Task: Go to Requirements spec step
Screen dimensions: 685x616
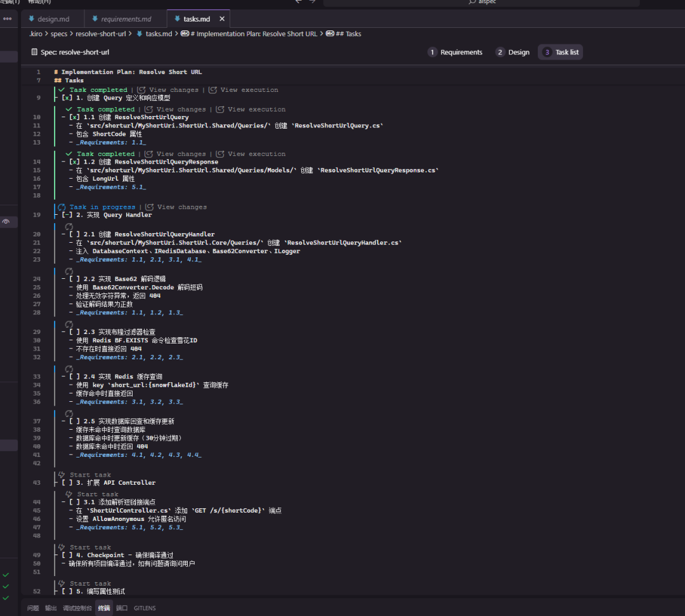Action: 455,52
